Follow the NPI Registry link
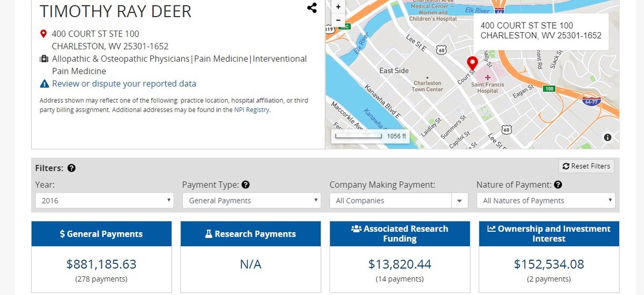The height and width of the screenshot is (295, 644). pos(252,110)
